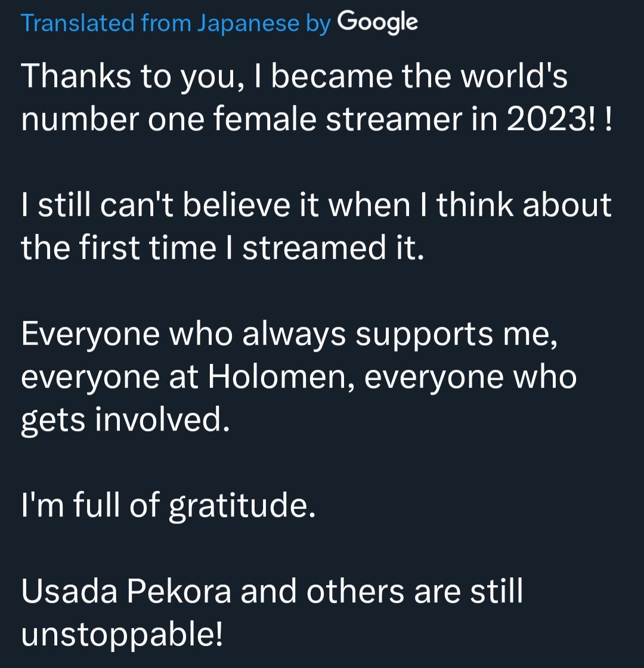Click the word "first" in second paragraph
The height and width of the screenshot is (668, 644).
coord(110,248)
